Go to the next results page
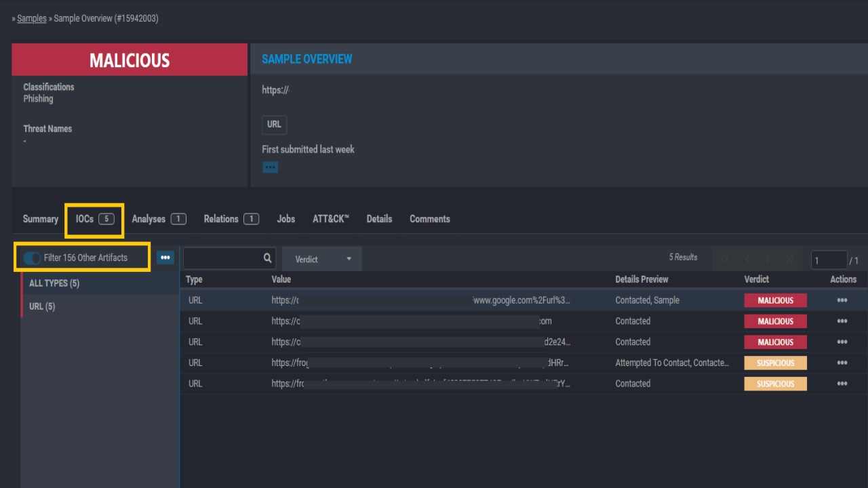 pyautogui.click(x=768, y=260)
